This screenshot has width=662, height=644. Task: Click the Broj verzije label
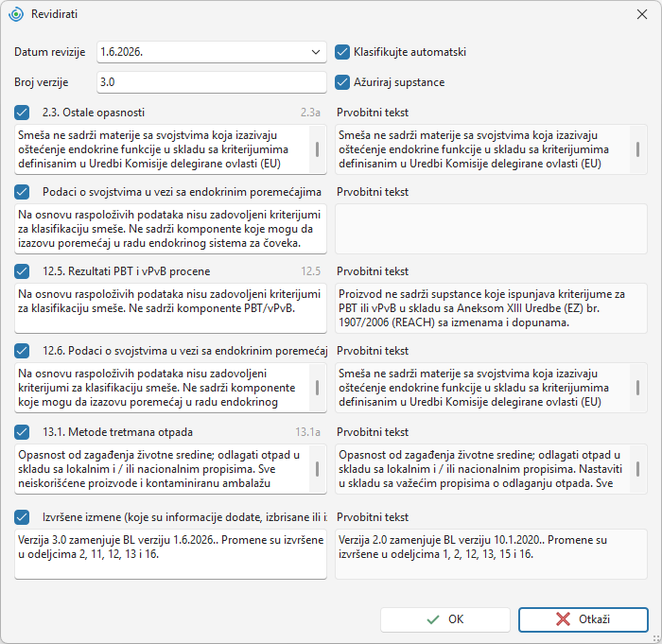pyautogui.click(x=42, y=82)
